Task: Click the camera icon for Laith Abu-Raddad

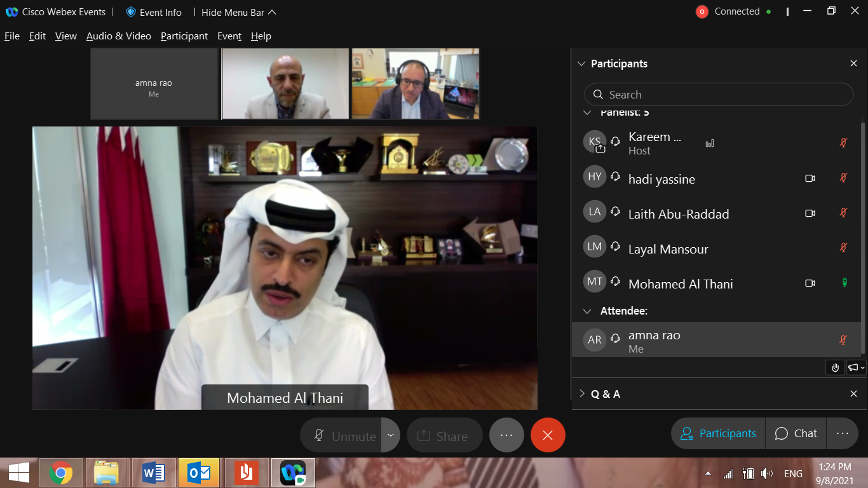Action: pos(810,213)
